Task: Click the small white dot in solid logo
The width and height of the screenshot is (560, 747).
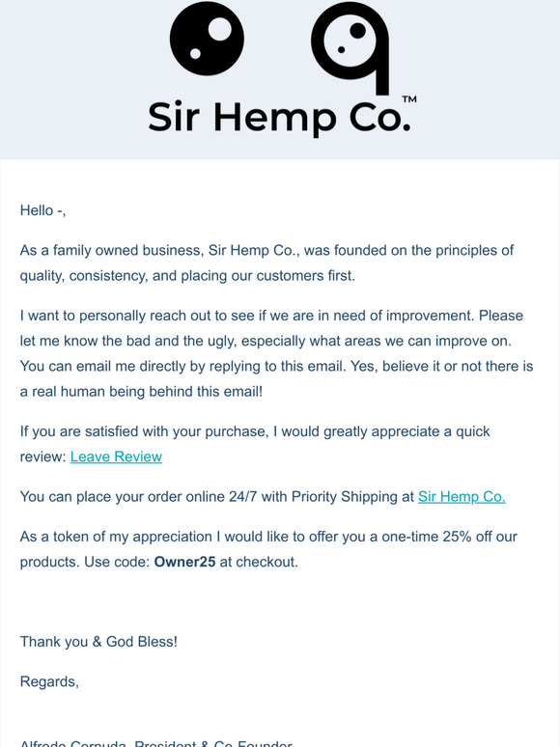Action: [x=195, y=53]
